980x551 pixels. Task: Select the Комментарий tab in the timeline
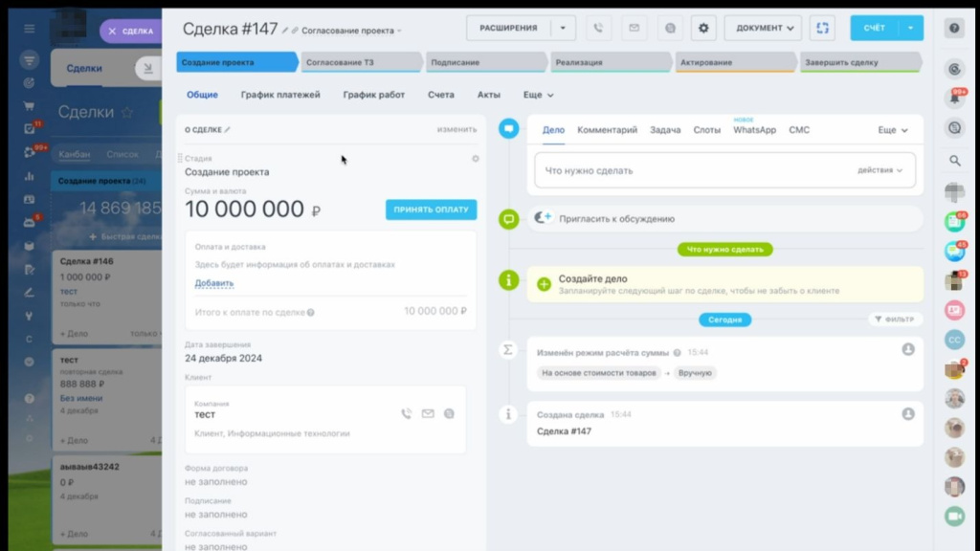[607, 130]
